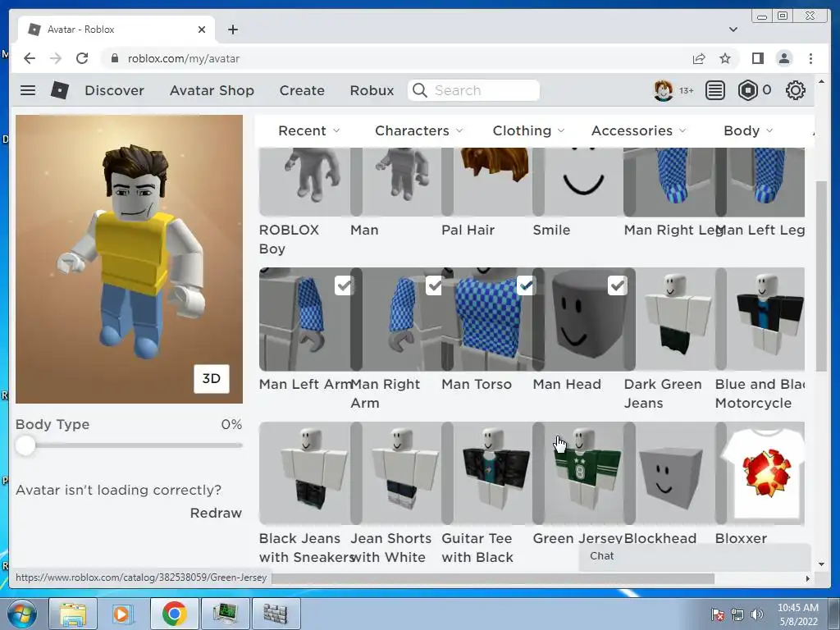Click the Bloxxer item name
840x630 pixels.
741,538
